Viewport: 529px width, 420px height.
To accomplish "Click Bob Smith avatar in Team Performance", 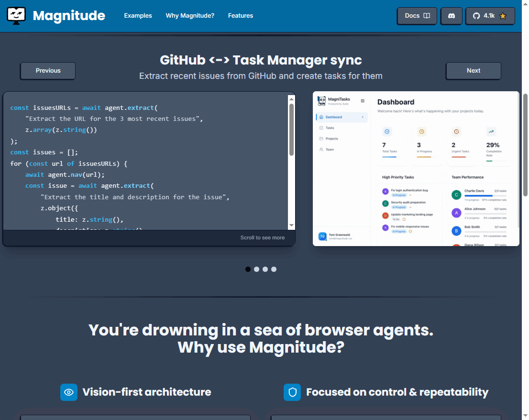I will (x=456, y=231).
